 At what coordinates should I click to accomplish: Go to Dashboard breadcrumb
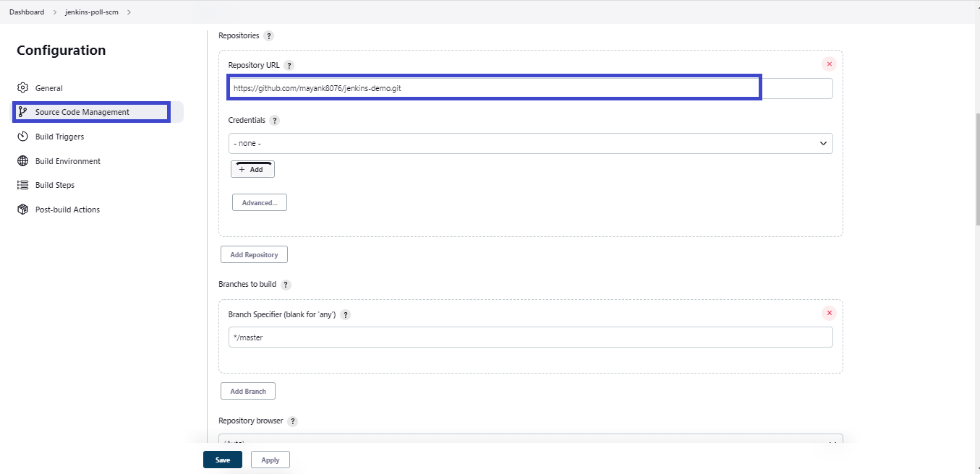point(27,12)
